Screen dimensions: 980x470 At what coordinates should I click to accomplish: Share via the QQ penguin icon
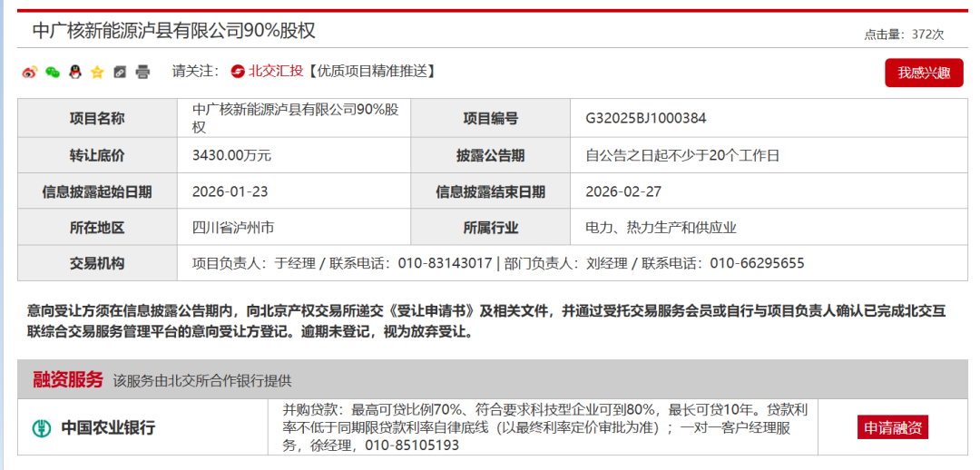tap(75, 72)
